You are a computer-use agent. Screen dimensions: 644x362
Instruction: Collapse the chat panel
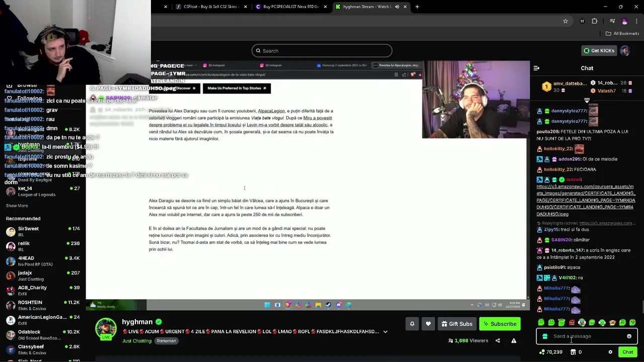tap(536, 68)
